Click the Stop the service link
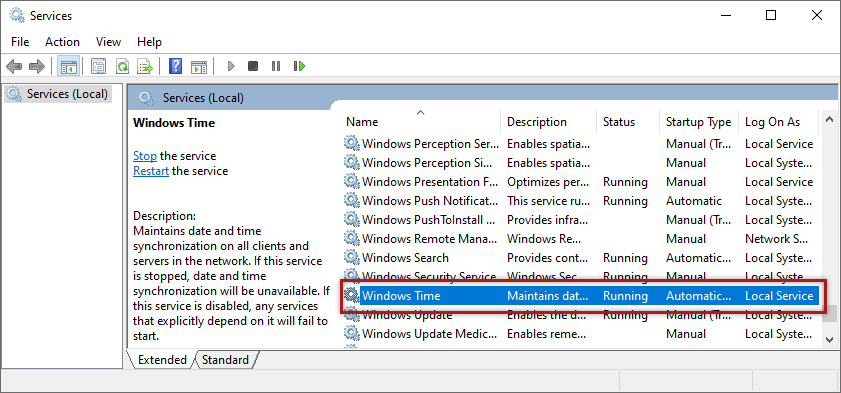Viewport: 841px width, 393px height. [x=145, y=156]
